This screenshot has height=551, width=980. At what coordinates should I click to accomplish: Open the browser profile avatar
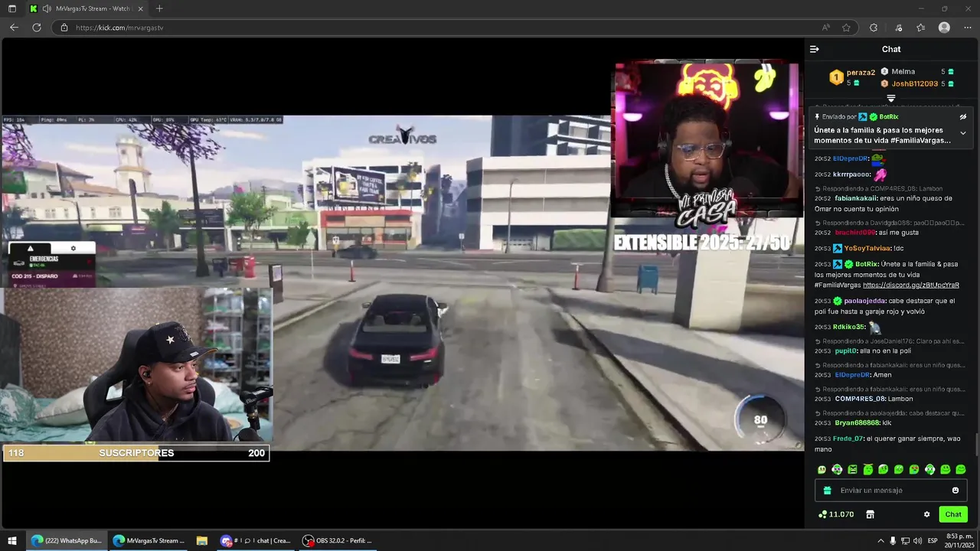pyautogui.click(x=944, y=28)
